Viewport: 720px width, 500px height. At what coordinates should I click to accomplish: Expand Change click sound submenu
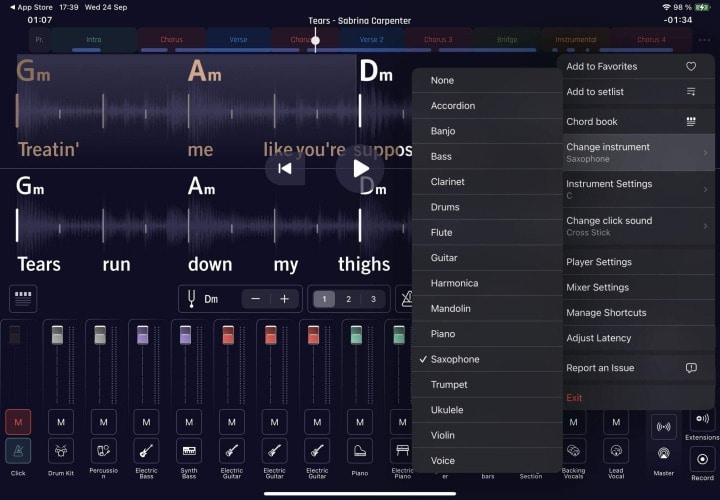coord(636,226)
